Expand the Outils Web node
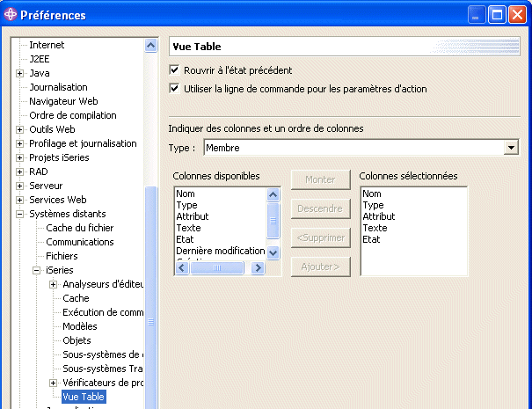 click(x=19, y=129)
